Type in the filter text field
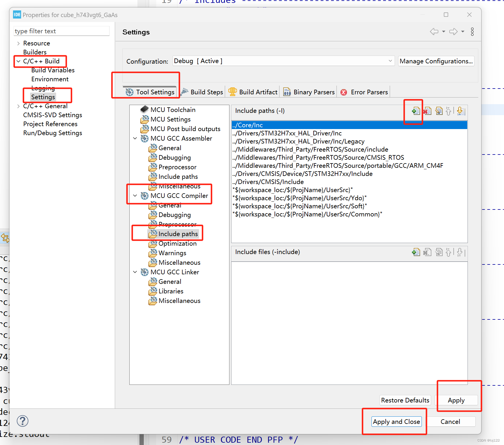504x445 pixels. (x=61, y=31)
